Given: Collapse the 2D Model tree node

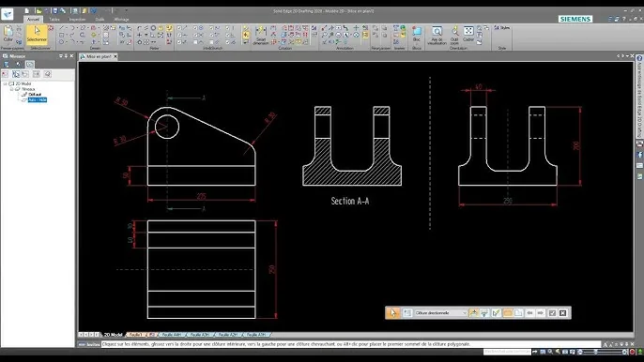Looking at the screenshot, I should pos(5,83).
